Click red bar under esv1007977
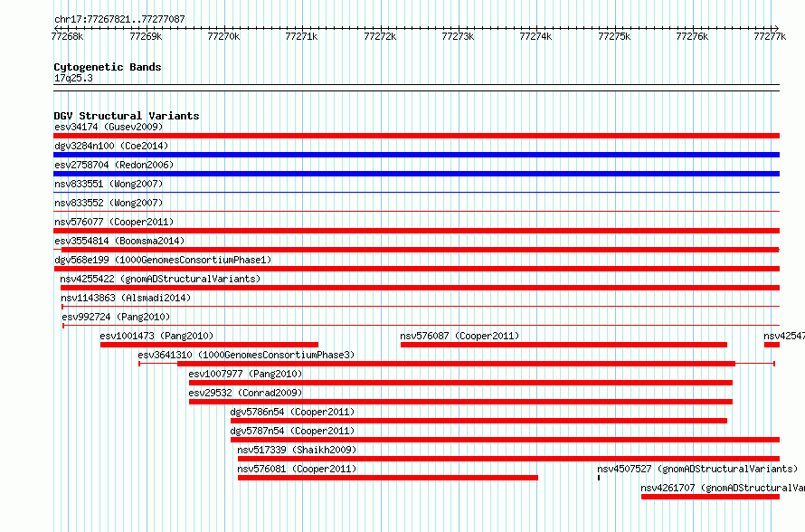The height and width of the screenshot is (532, 805). [460, 383]
